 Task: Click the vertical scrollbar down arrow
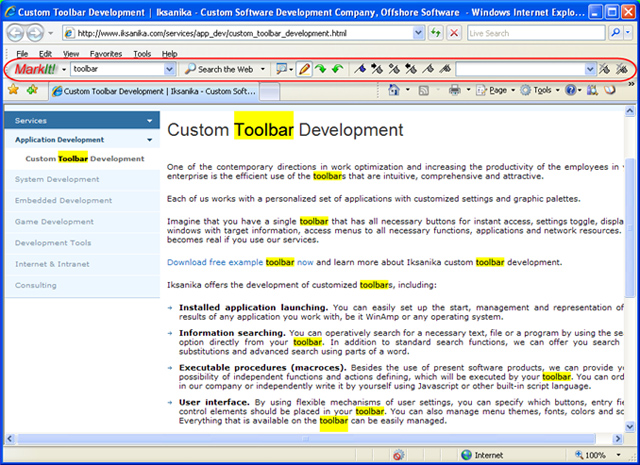tap(630, 427)
